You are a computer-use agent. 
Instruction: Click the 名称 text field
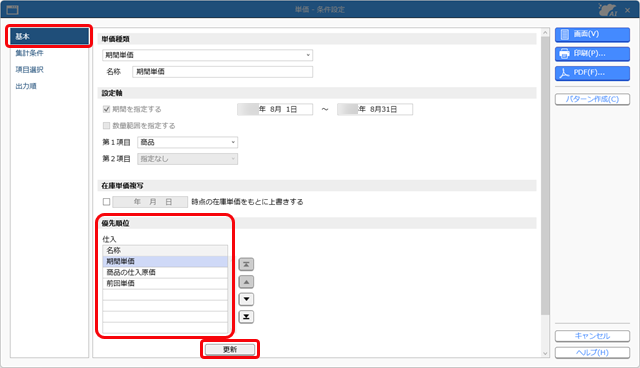pyautogui.click(x=222, y=72)
